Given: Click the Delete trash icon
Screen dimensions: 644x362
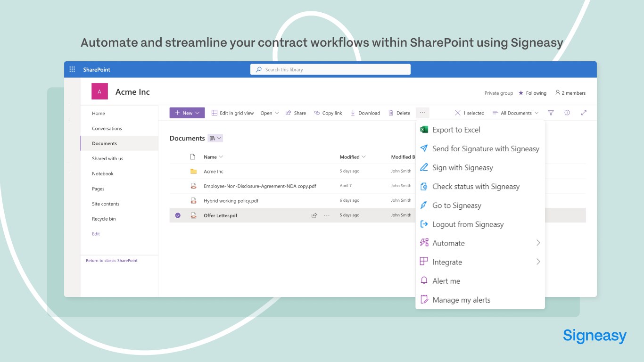Looking at the screenshot, I should pos(391,113).
